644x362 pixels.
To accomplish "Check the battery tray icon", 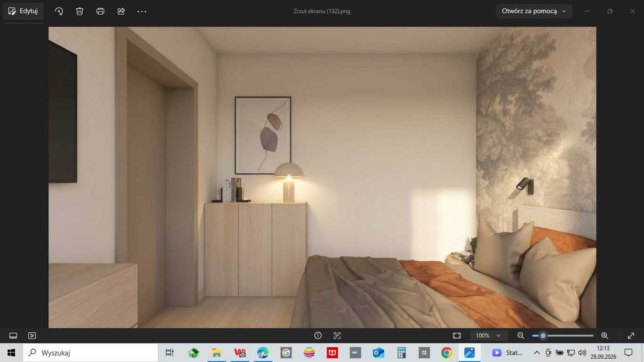I will [x=560, y=352].
